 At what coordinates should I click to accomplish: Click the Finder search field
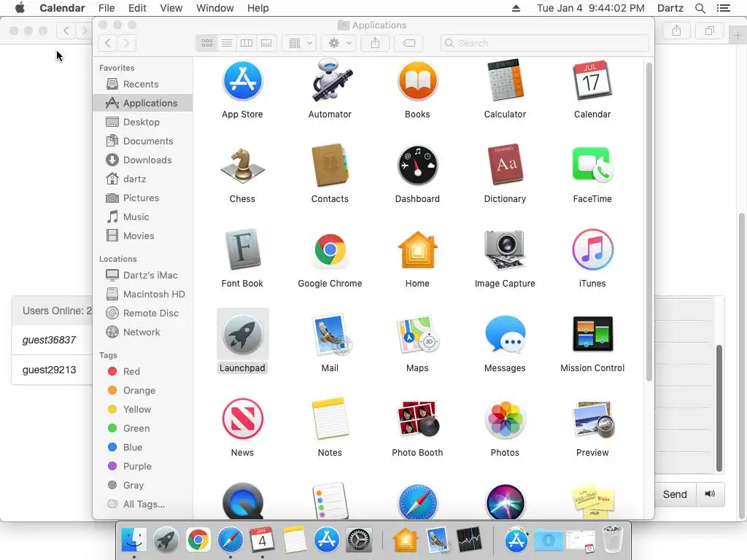[544, 43]
